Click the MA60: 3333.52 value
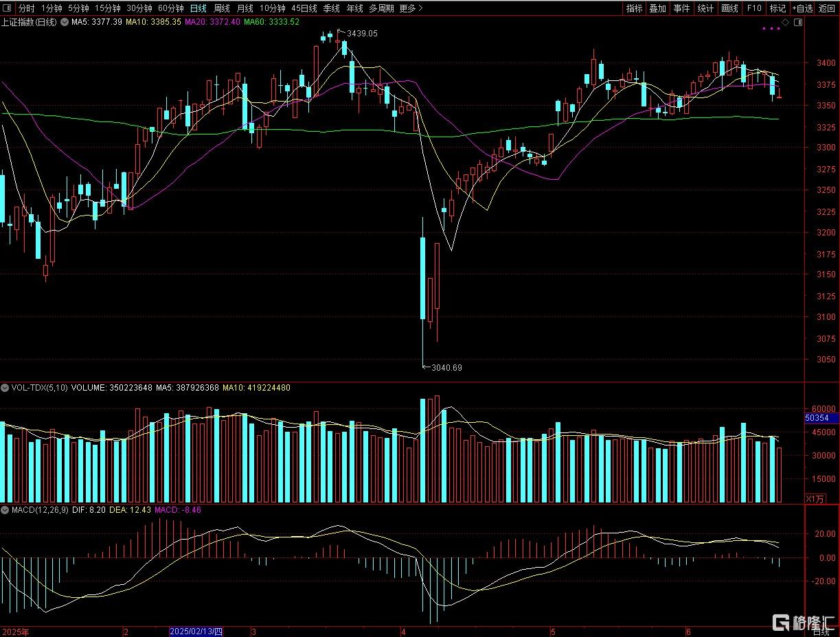The image size is (840, 637). tap(272, 22)
